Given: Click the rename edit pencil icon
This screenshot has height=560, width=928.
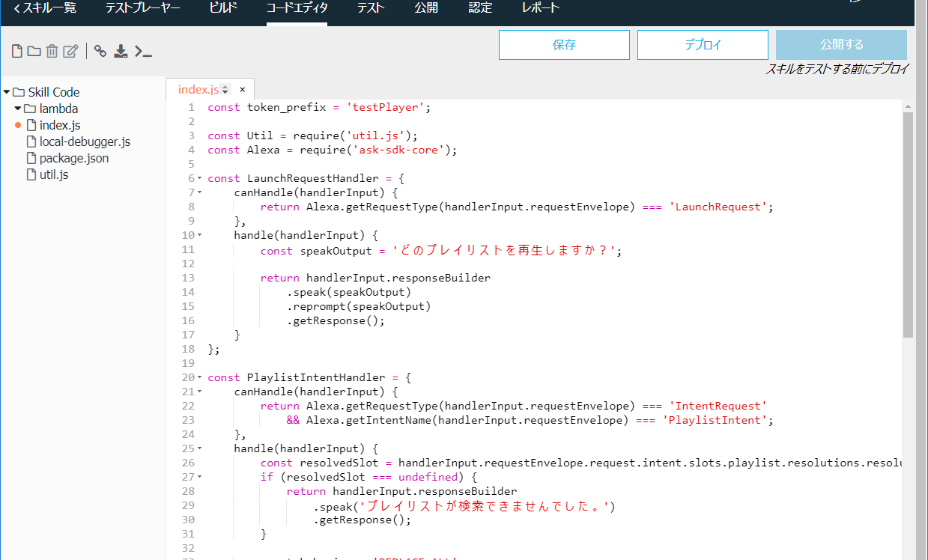Looking at the screenshot, I should tap(70, 51).
